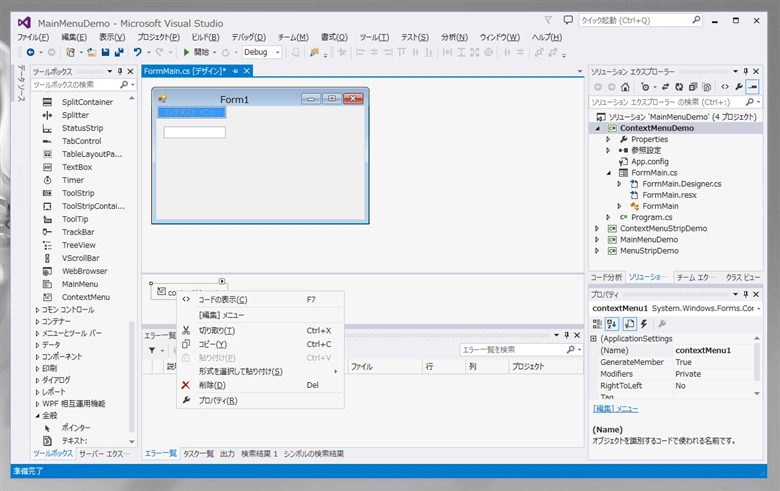Switch to the タスク一覧 bottom tab
The width and height of the screenshot is (780, 491).
[198, 454]
